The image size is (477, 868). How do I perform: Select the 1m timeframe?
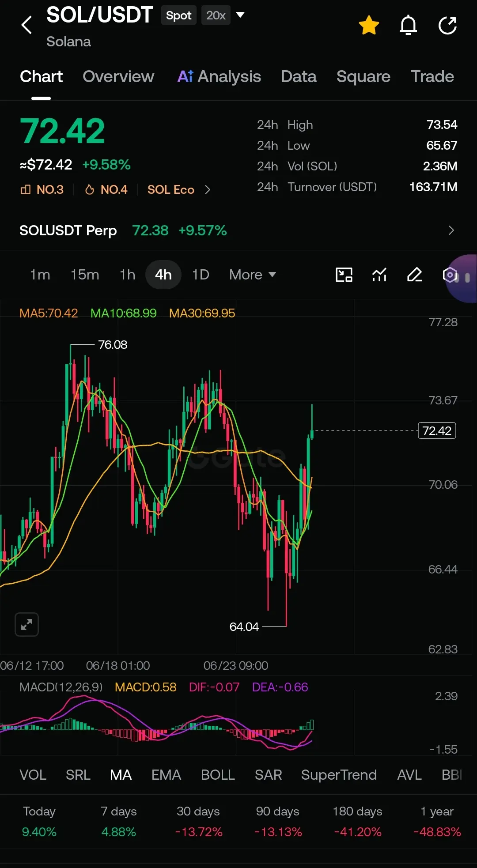pos(40,275)
